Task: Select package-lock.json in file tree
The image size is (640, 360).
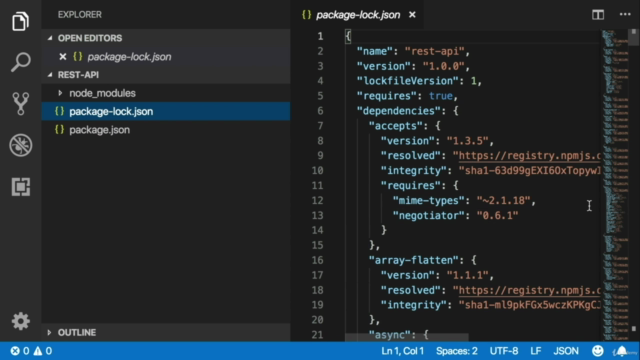Action: tap(166, 111)
